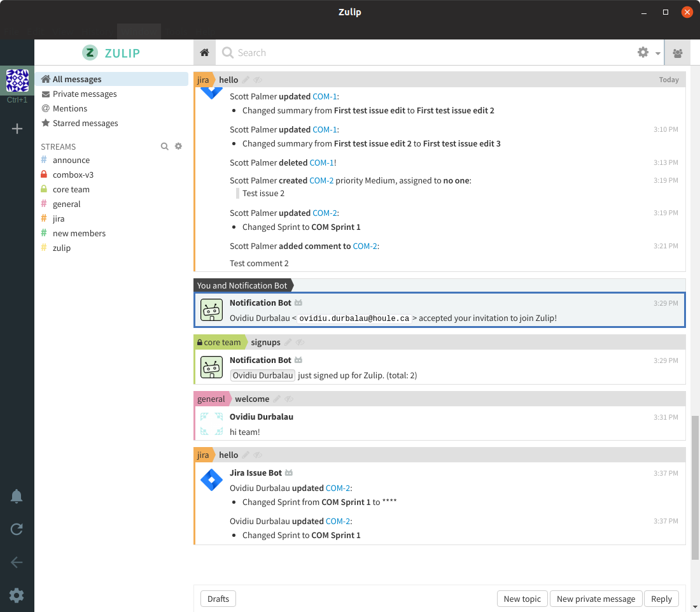
Task: Edit topic pencil on general welcome header
Action: 277,399
